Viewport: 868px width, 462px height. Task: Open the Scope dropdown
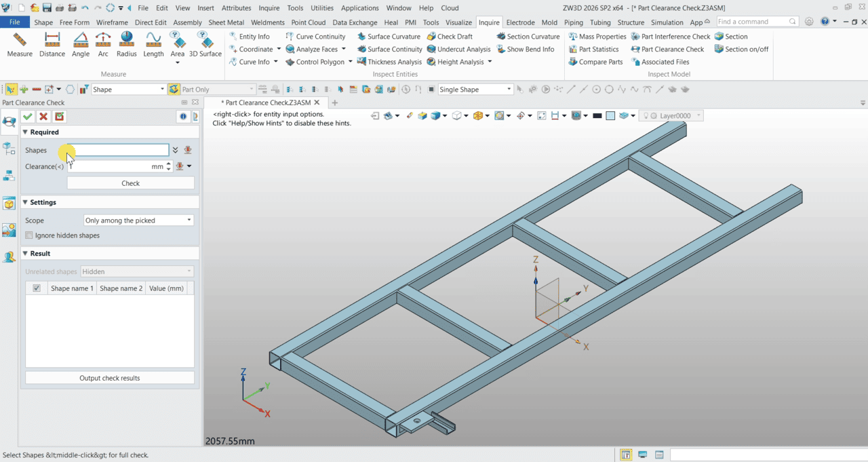tap(138, 220)
